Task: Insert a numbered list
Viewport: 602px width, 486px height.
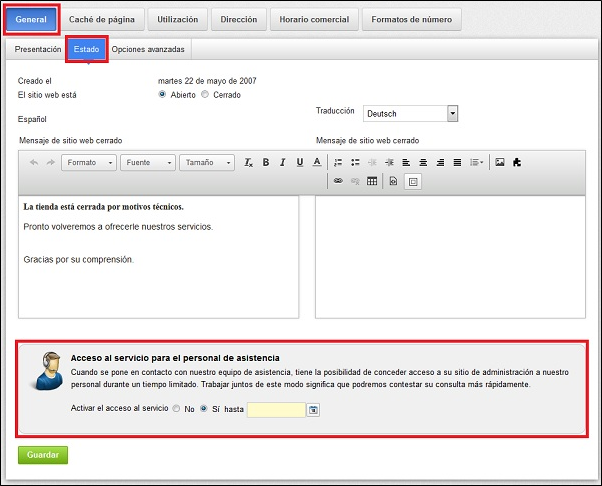Action: (x=338, y=162)
